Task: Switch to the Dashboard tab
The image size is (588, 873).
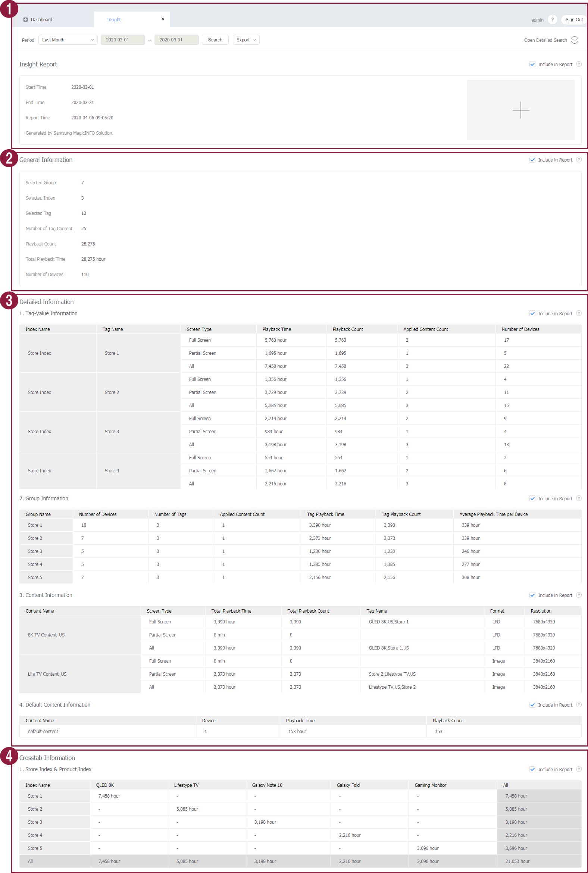Action: (x=41, y=19)
